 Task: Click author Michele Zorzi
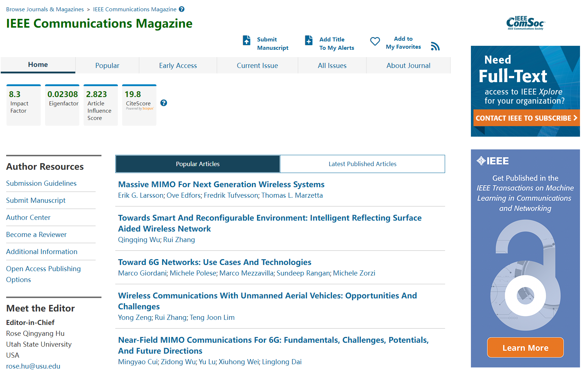tap(354, 273)
